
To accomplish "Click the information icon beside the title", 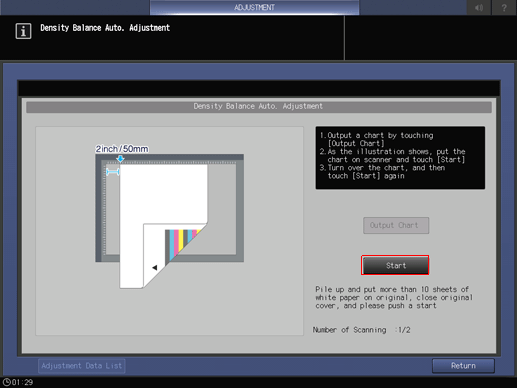I will pos(23,31).
